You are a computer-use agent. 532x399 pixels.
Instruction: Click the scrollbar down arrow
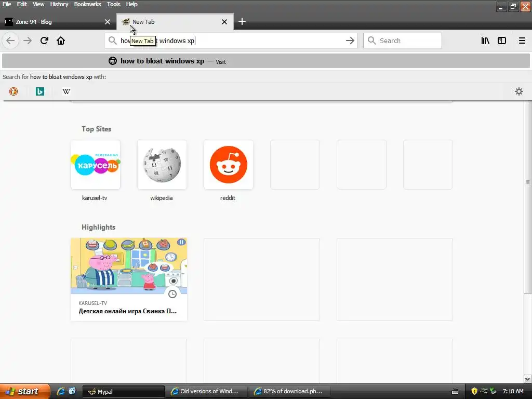(528, 379)
